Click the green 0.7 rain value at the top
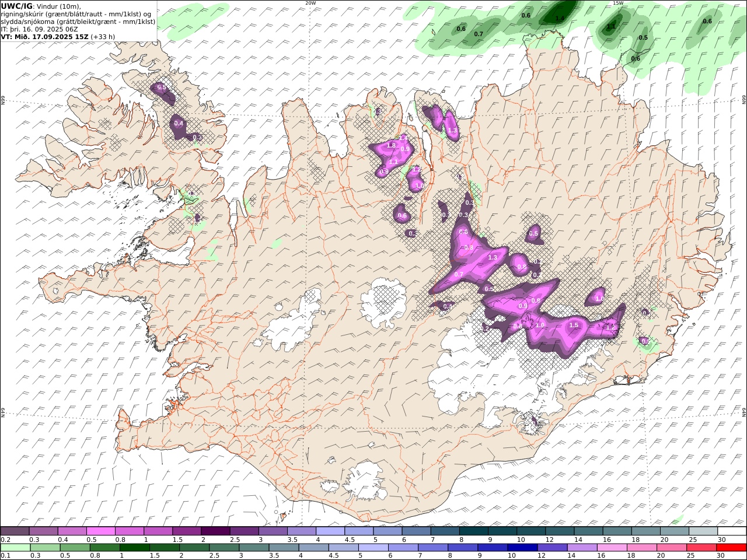Screen dimensions: 747x560 coord(479,34)
